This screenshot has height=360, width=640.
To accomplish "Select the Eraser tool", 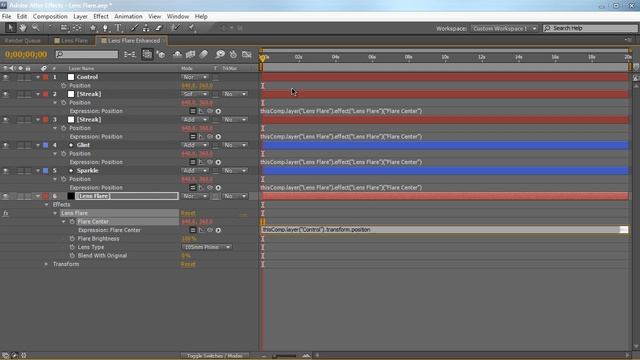I will pos(158,28).
